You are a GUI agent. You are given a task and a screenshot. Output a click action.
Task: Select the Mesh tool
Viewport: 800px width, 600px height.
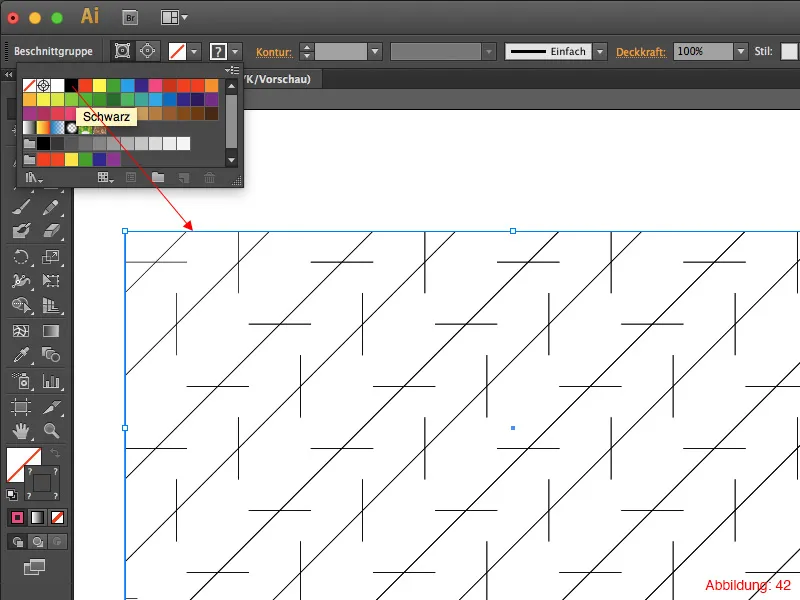coord(21,331)
